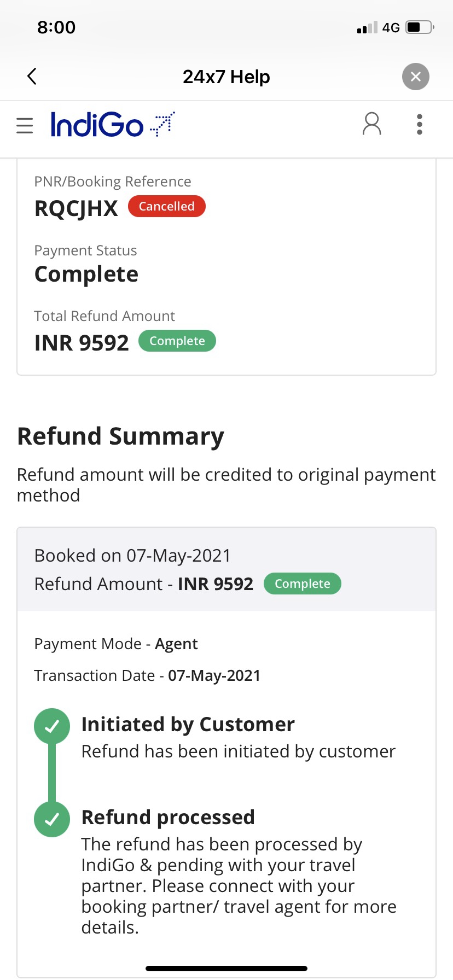Tap the Refund Summary heading
Viewport: 453px width, 980px height.
(120, 436)
